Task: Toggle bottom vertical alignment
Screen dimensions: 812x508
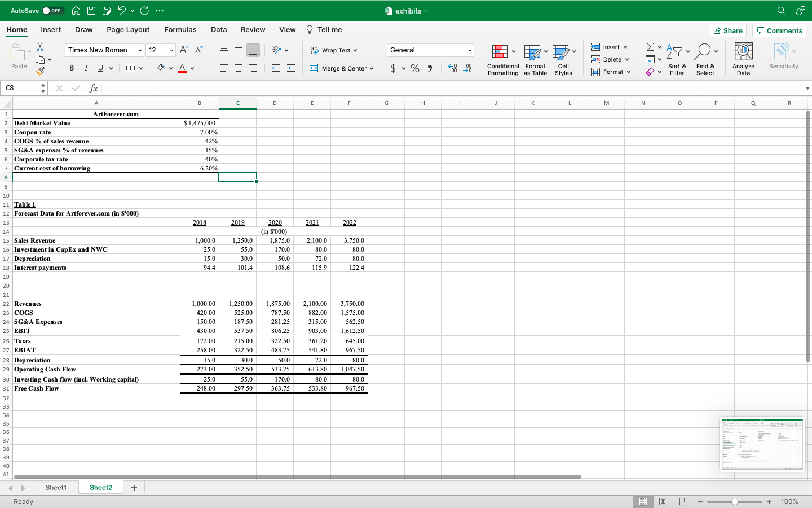Action: click(253, 50)
